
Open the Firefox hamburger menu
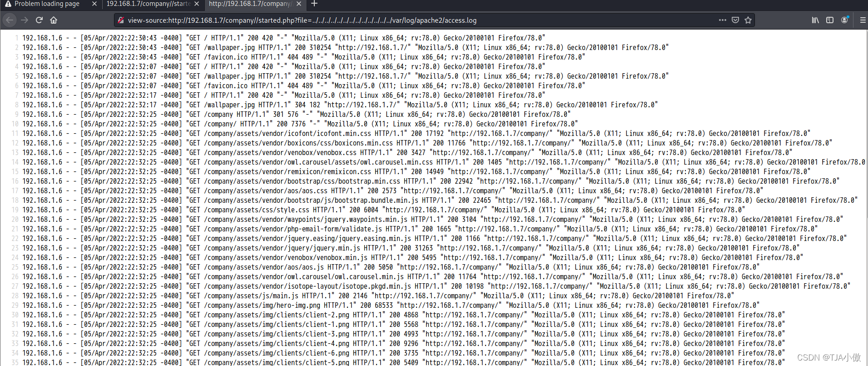pos(863,20)
